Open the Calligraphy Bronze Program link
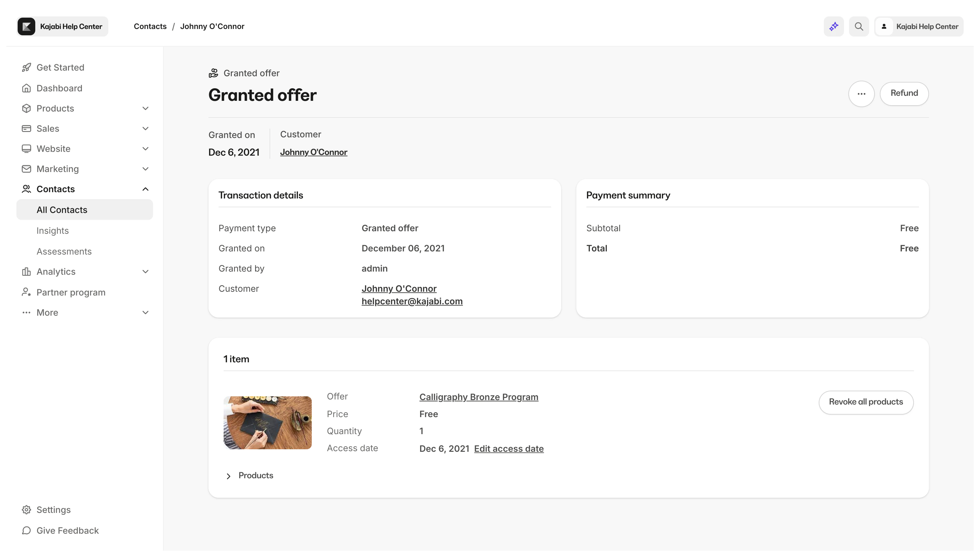The width and height of the screenshot is (980, 557). tap(478, 397)
